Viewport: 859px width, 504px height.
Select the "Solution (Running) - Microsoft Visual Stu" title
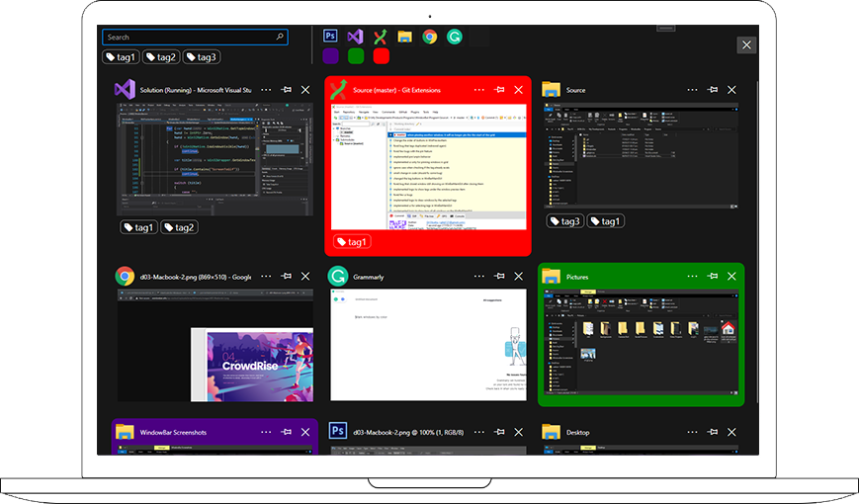point(196,90)
